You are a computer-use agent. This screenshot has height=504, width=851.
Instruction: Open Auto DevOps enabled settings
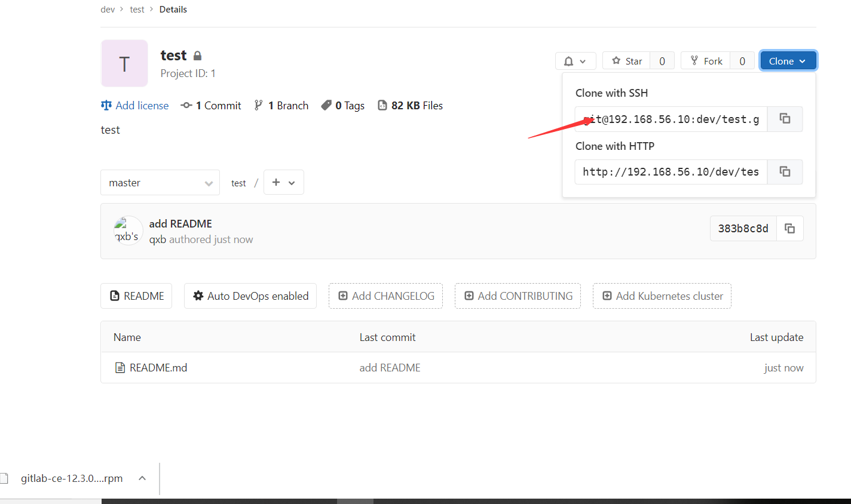click(x=250, y=296)
